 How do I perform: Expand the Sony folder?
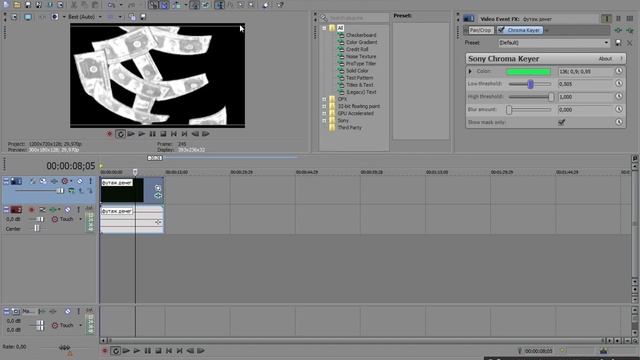coord(324,120)
